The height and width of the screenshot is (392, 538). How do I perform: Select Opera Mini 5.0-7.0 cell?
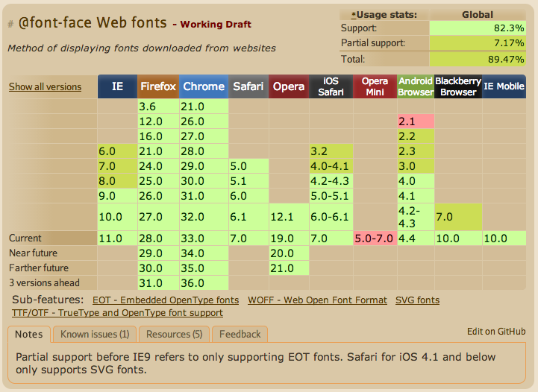(375, 238)
